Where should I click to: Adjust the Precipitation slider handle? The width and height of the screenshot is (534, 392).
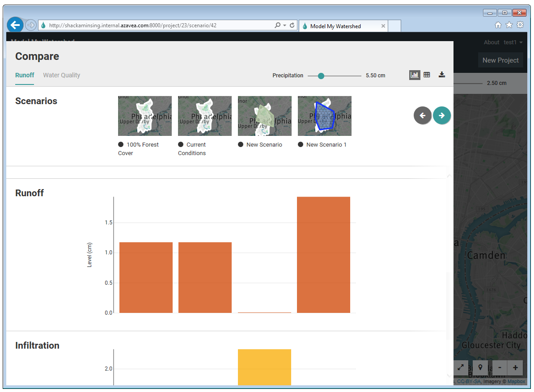[x=321, y=76]
